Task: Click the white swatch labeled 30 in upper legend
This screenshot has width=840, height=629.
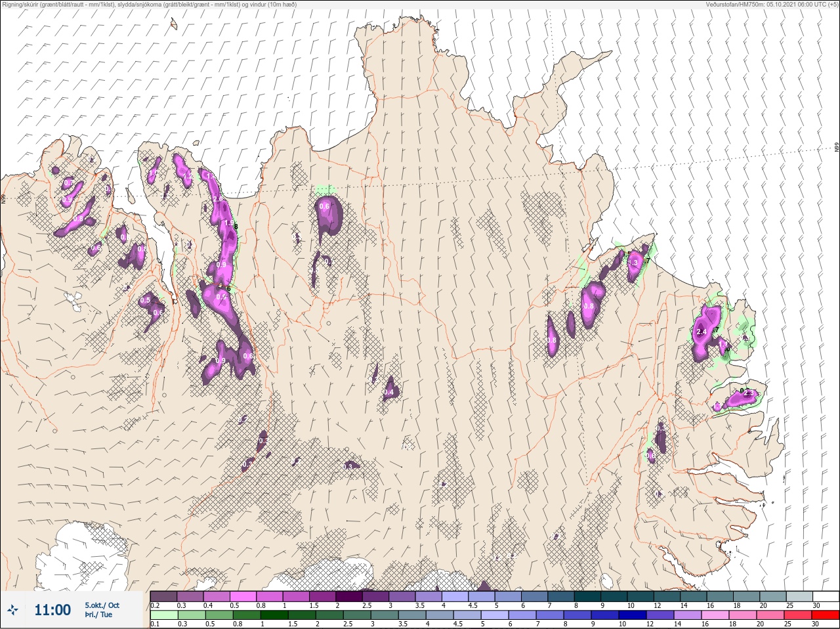Action: click(x=826, y=596)
